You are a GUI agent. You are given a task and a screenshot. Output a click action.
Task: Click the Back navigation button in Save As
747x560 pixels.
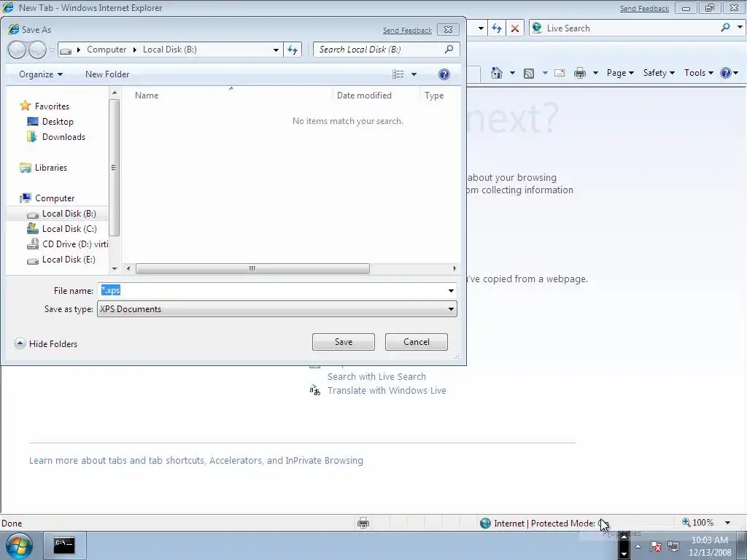pyautogui.click(x=17, y=50)
